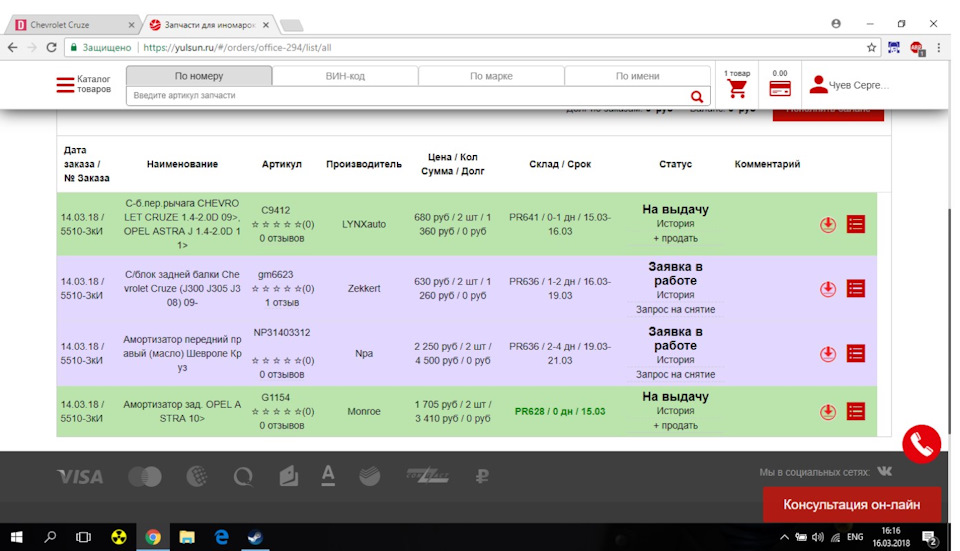Select the По марке search tab
The image size is (960, 551).
[491, 76]
